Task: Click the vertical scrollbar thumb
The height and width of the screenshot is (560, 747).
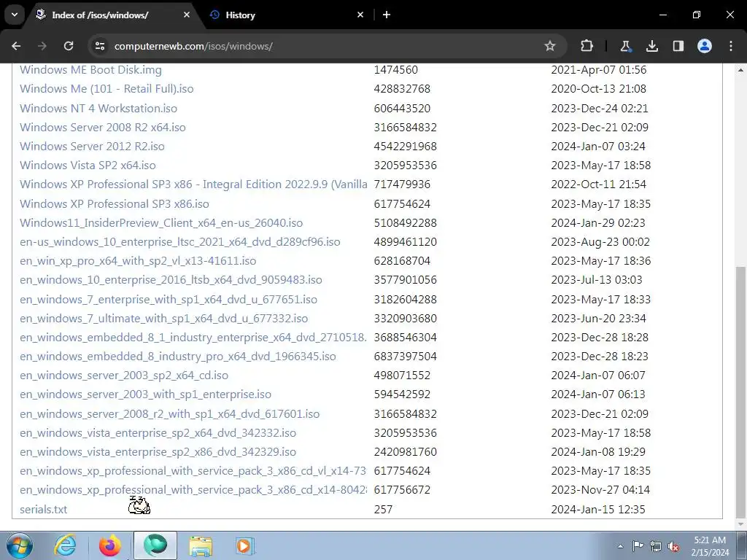Action: 740,391
